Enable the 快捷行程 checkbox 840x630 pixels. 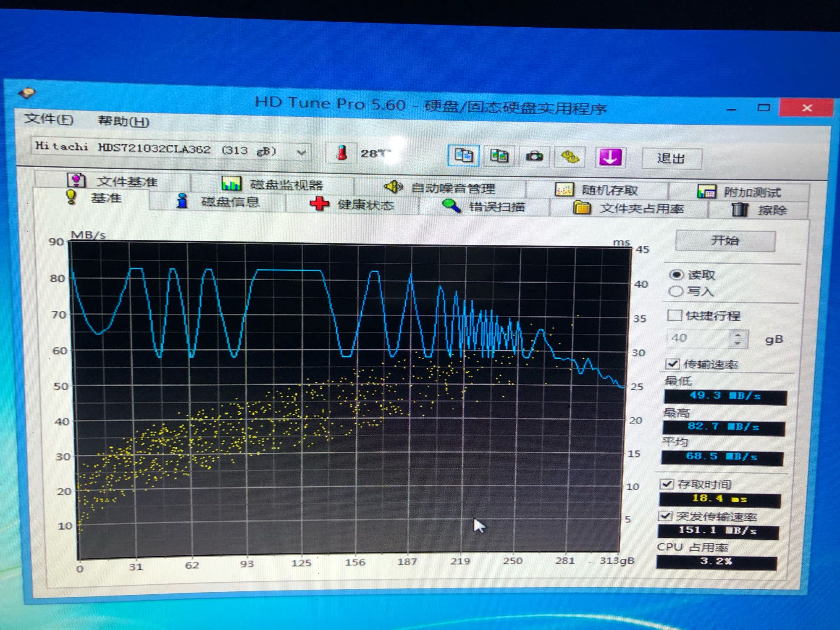pos(675,315)
